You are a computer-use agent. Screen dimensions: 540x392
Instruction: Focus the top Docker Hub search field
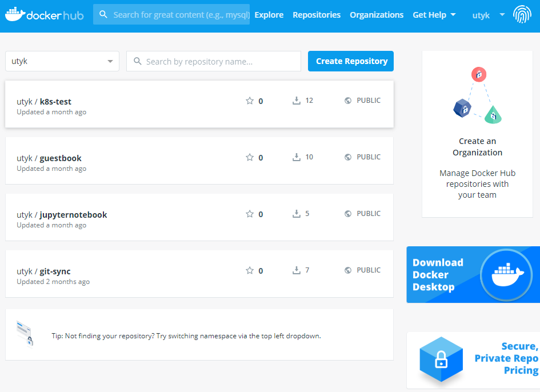point(171,14)
